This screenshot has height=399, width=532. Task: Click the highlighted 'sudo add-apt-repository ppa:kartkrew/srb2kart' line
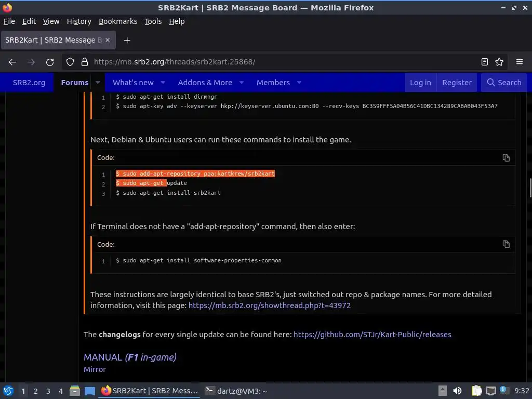click(x=195, y=174)
